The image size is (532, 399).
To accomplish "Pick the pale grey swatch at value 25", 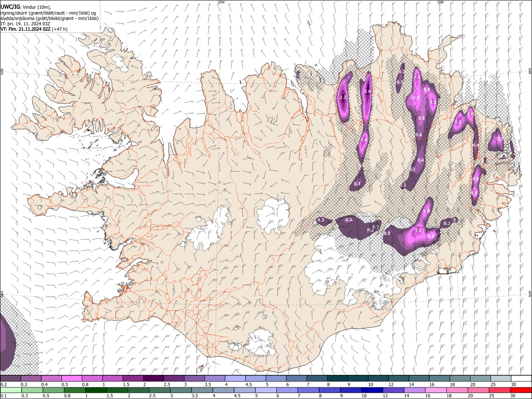I will 500,378.
